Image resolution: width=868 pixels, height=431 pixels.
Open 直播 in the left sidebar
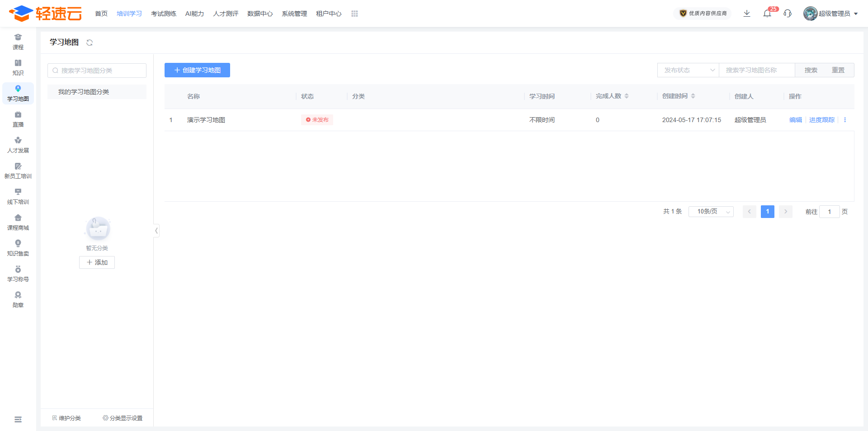18,119
